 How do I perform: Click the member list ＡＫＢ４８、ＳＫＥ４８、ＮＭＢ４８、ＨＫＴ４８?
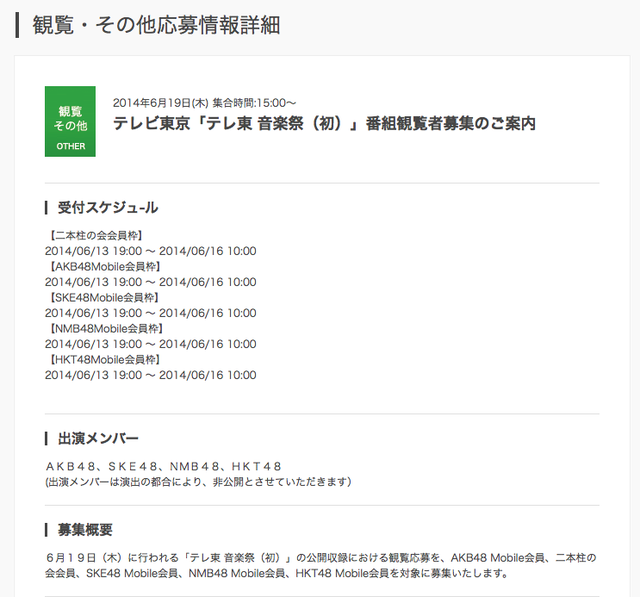coord(164,466)
